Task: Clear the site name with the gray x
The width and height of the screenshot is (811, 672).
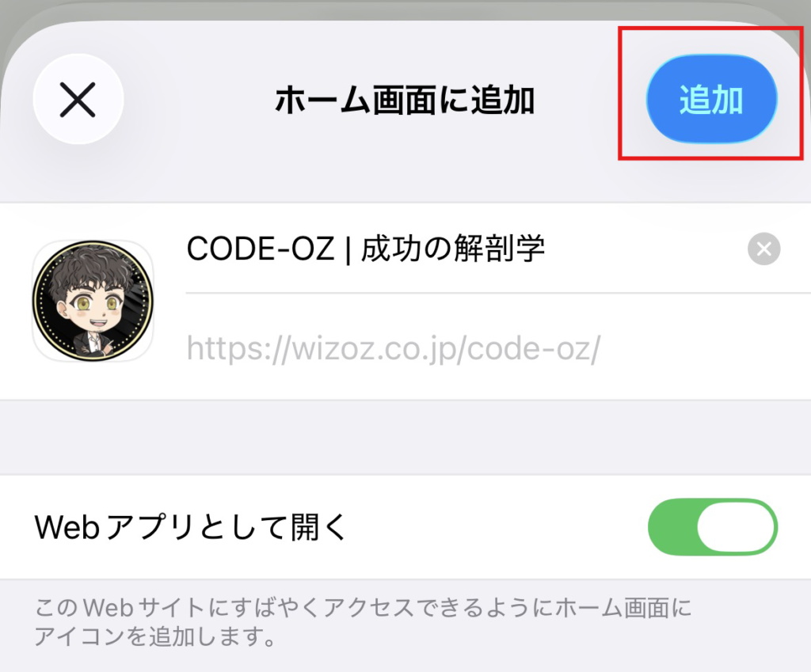Action: [764, 249]
